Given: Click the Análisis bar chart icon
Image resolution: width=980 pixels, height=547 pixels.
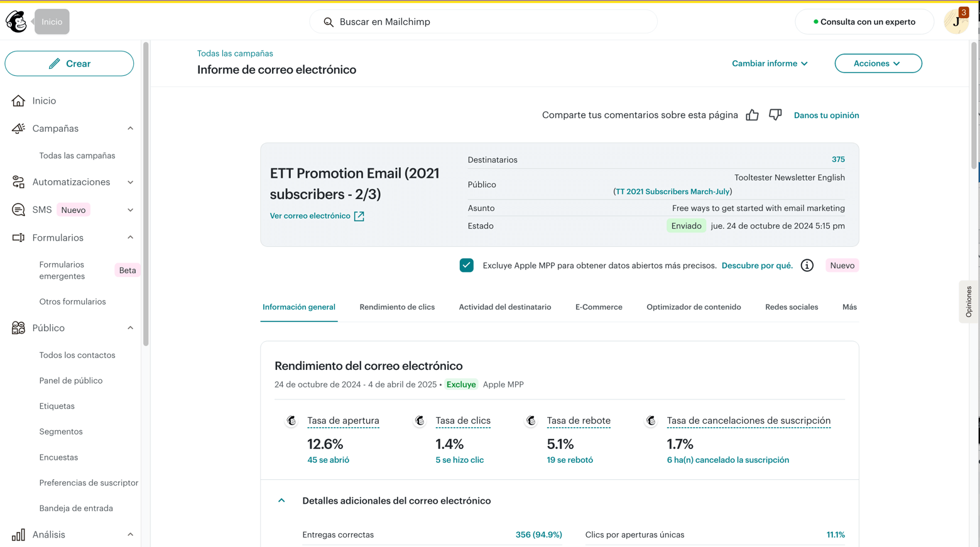Looking at the screenshot, I should (18, 534).
